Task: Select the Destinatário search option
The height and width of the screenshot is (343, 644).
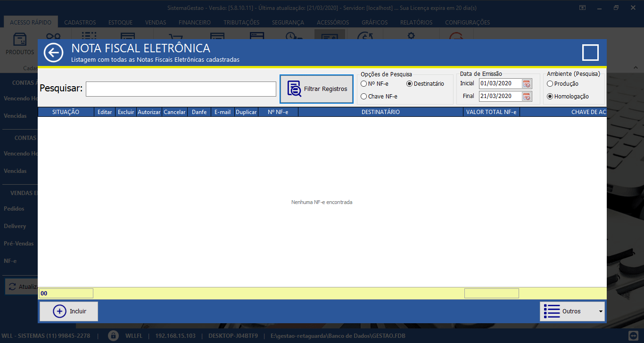Action: pyautogui.click(x=425, y=84)
